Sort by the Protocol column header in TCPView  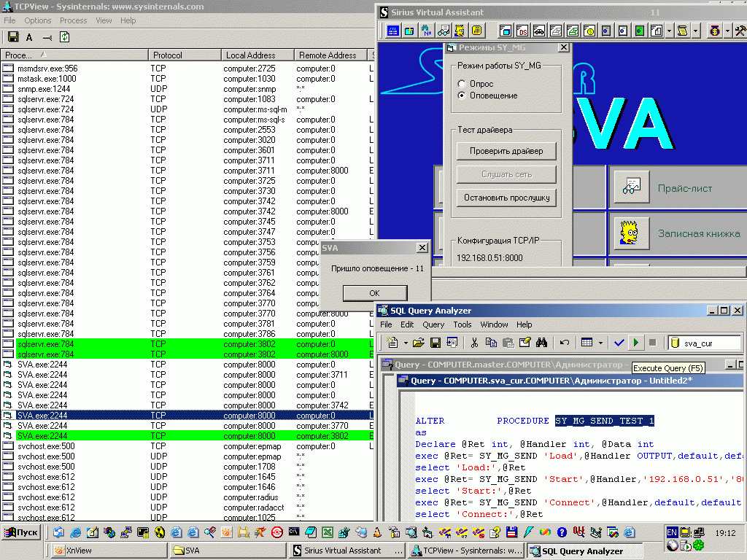click(185, 55)
